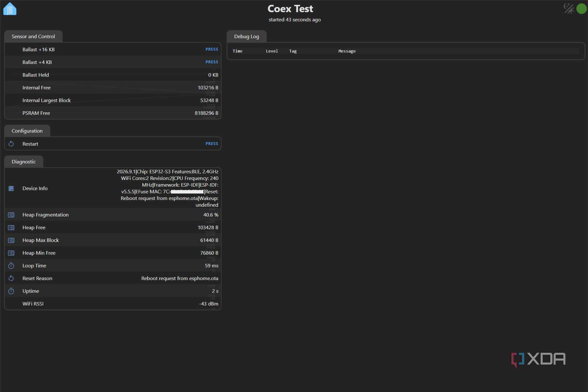This screenshot has width=588, height=392.
Task: Click the green connection status indicator
Action: 582,9
